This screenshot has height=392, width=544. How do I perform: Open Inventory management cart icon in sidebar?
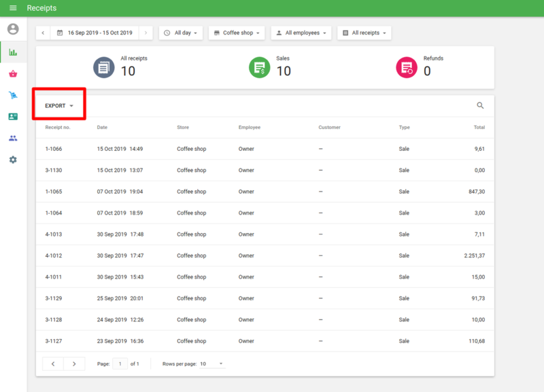pyautogui.click(x=13, y=95)
